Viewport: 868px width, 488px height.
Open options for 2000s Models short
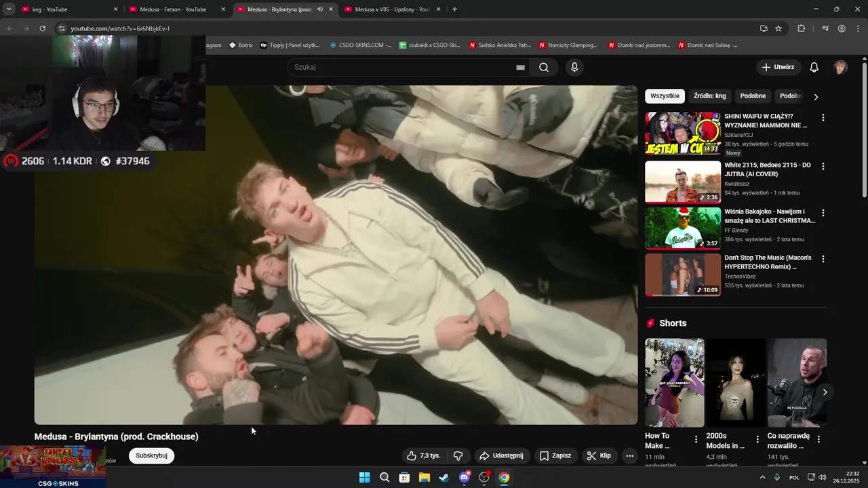point(757,439)
